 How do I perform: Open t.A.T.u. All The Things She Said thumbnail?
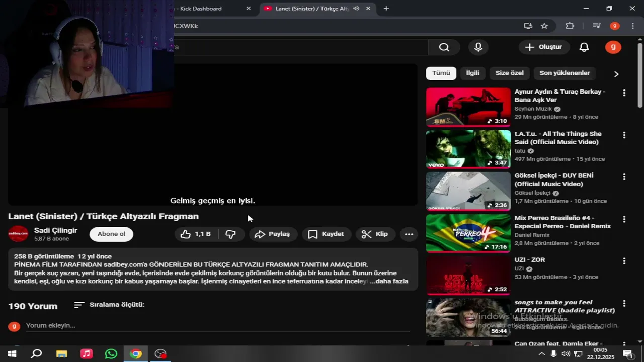click(468, 149)
